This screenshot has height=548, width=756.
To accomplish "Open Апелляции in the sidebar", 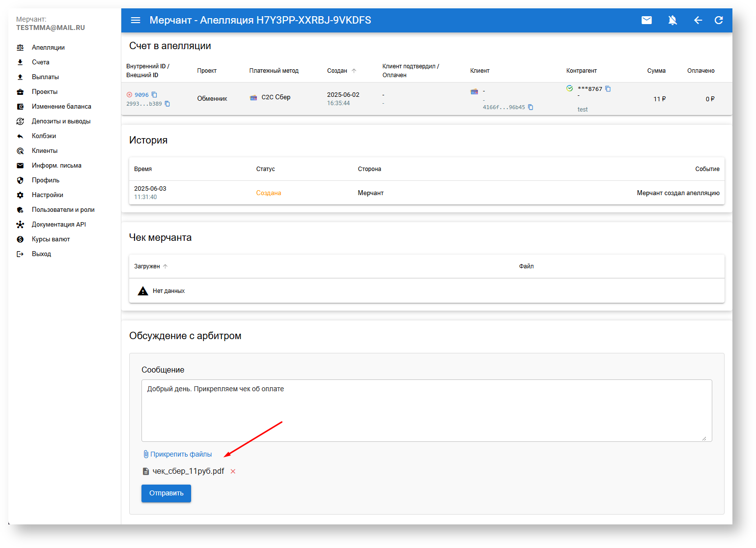I will [48, 48].
